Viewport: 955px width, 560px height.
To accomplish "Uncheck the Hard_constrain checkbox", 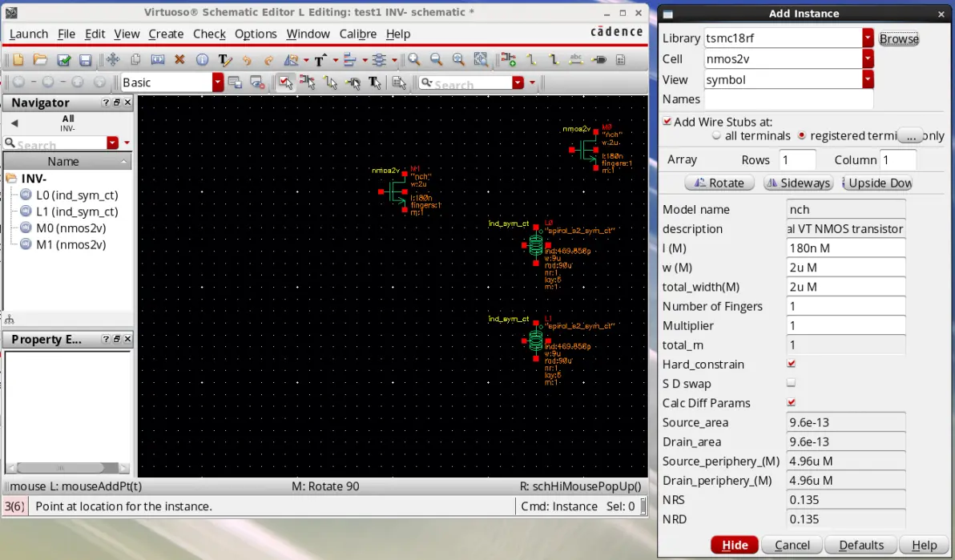I will pos(792,364).
